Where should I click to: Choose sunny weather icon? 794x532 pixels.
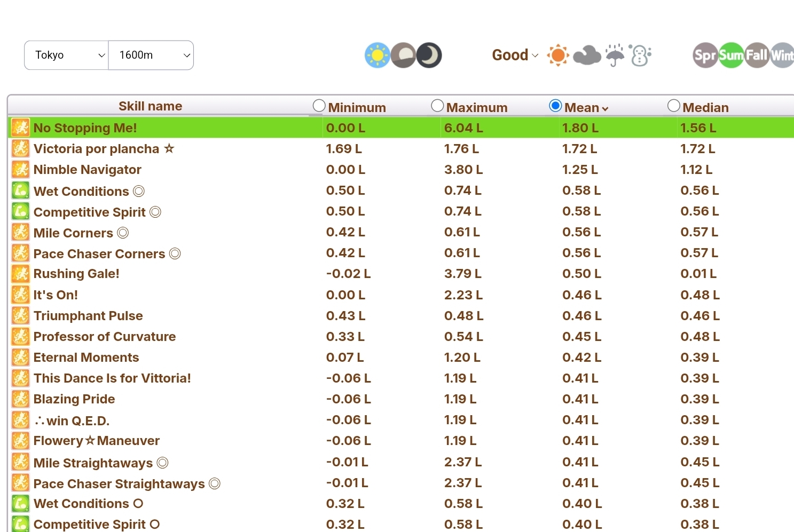(x=559, y=55)
